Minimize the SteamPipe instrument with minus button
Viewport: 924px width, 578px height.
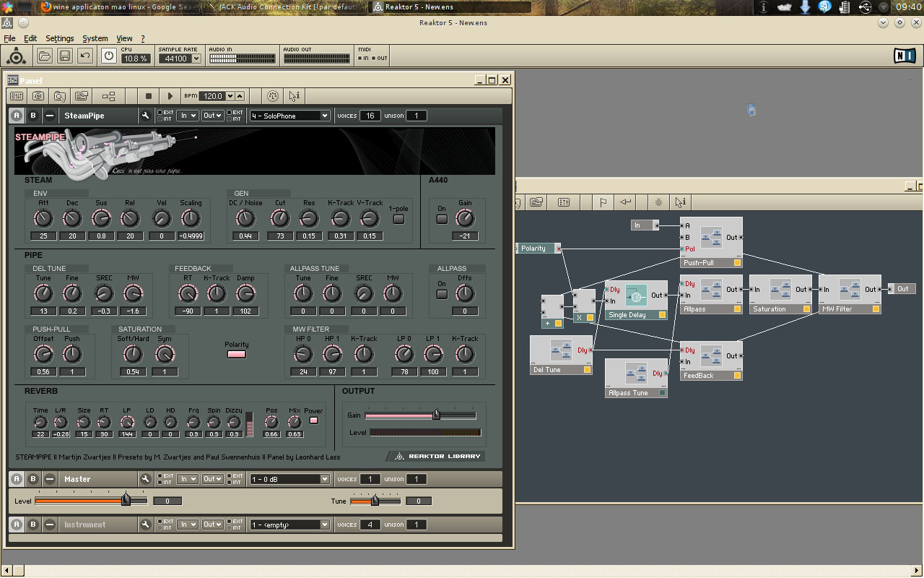49,116
